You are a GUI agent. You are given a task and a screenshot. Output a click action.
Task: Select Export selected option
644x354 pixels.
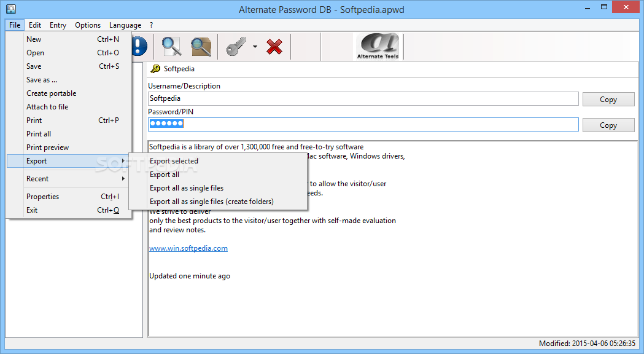click(x=218, y=161)
